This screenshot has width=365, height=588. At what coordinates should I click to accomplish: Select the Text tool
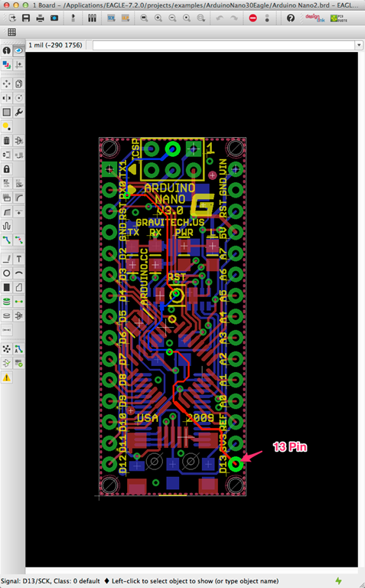(x=18, y=259)
